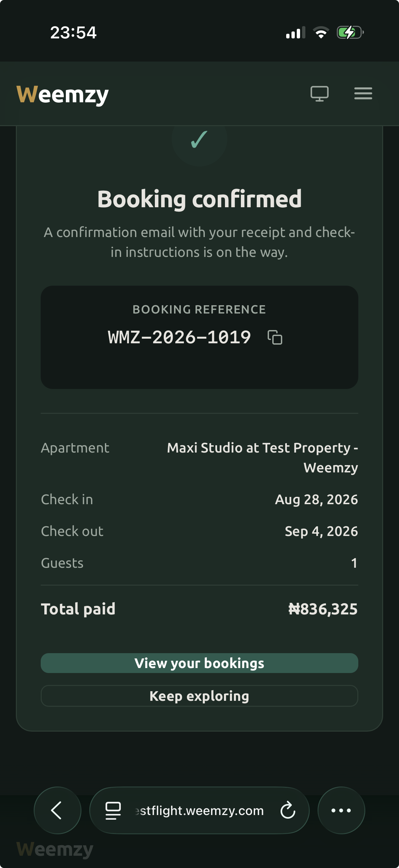This screenshot has width=399, height=868.
Task: Open View your bookings
Action: pyautogui.click(x=199, y=663)
